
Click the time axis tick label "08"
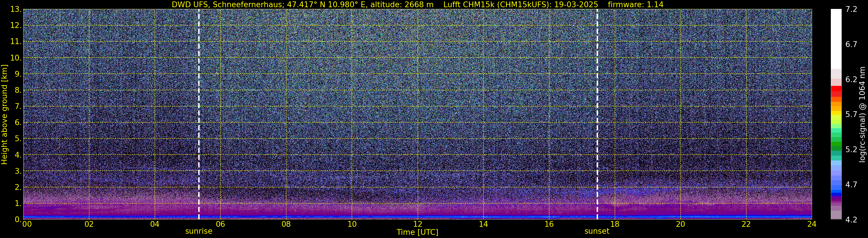point(286,224)
